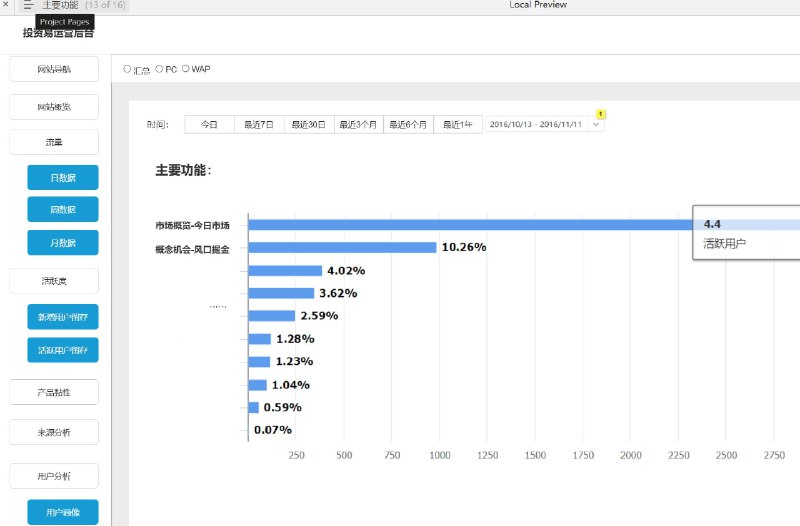Screen dimensions: 800x526
Task: Click the 主要功能 page title in header
Action: pyautogui.click(x=60, y=5)
